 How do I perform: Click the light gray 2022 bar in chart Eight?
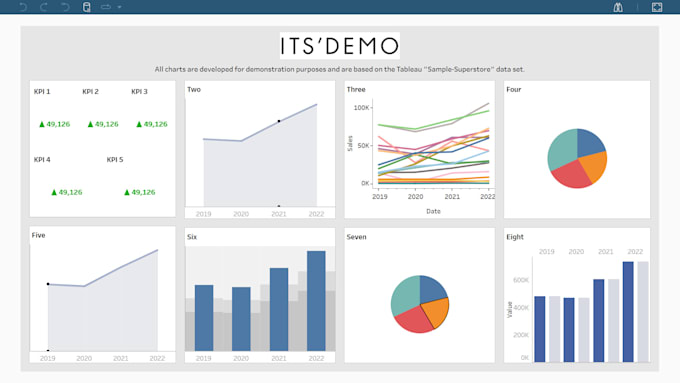(643, 312)
